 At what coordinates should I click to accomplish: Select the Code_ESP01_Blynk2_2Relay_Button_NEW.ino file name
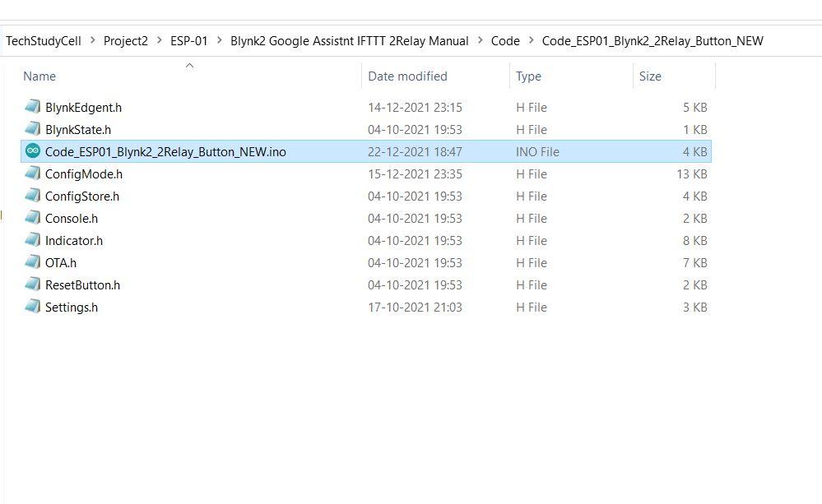(165, 151)
